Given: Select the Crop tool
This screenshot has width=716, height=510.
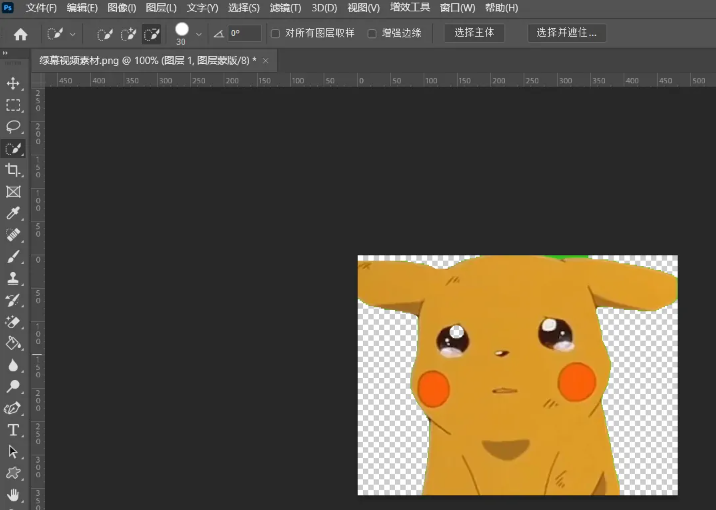Looking at the screenshot, I should coord(13,170).
